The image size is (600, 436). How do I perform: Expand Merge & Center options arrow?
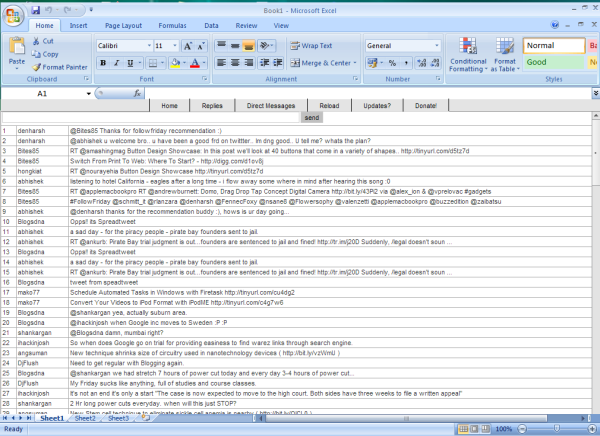click(x=355, y=63)
